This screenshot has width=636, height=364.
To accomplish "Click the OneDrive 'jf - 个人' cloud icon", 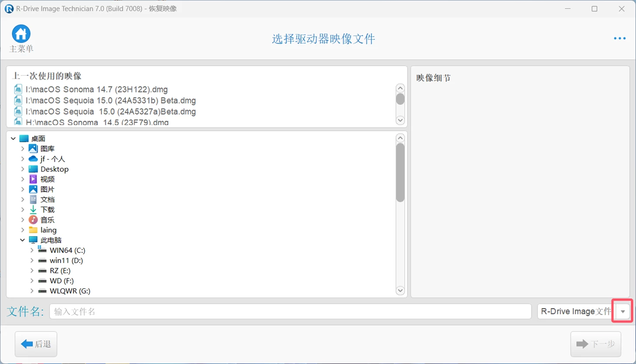I will [33, 159].
